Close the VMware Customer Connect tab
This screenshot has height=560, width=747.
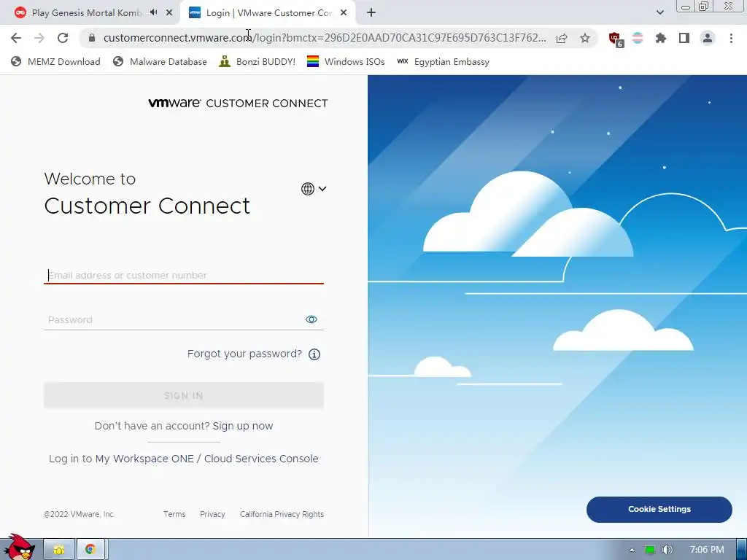click(344, 12)
